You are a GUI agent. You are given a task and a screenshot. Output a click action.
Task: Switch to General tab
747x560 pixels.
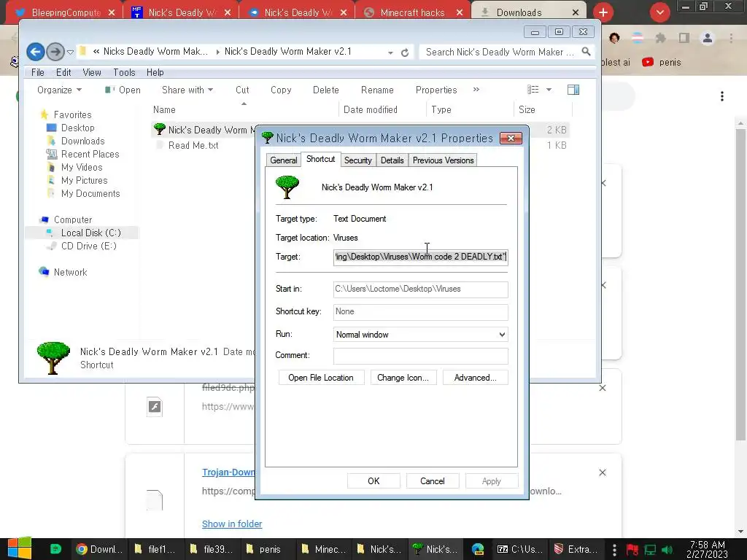[284, 160]
